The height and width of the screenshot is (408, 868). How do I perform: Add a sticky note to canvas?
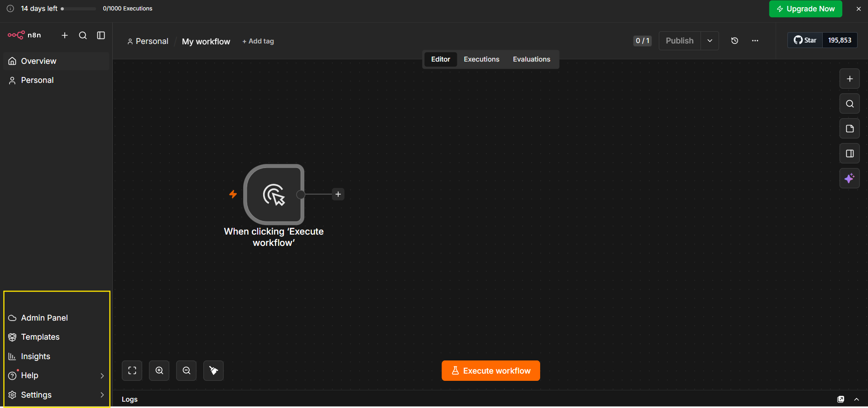click(x=849, y=129)
